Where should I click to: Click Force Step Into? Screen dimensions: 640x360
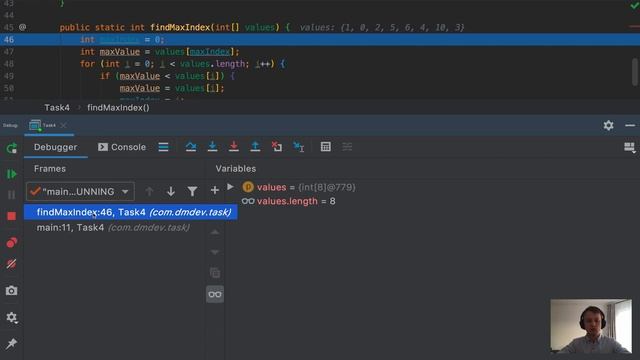[x=233, y=147]
